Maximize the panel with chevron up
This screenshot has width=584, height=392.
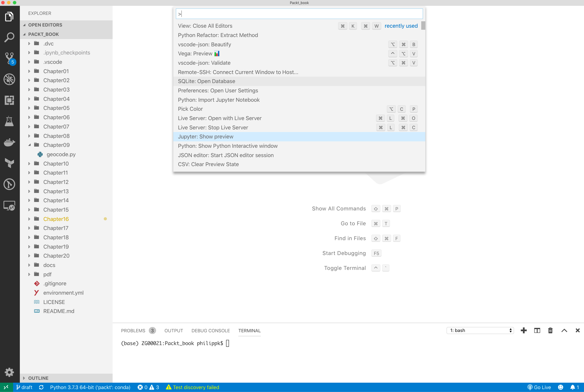pyautogui.click(x=564, y=331)
